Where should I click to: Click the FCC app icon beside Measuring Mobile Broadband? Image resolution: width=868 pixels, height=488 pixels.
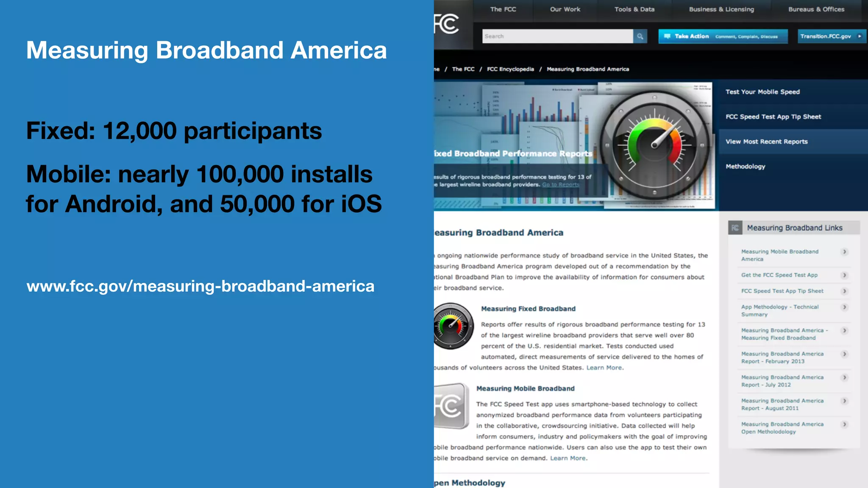tap(451, 406)
